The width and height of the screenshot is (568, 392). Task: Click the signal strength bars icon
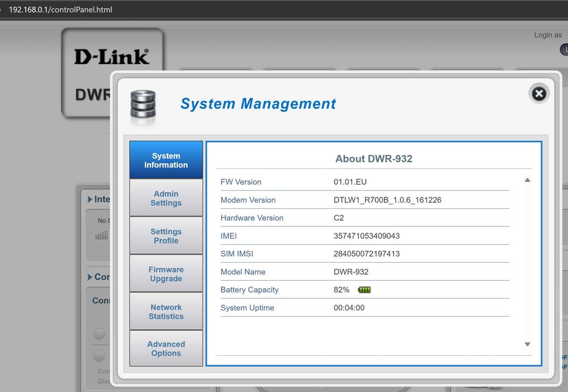(102, 235)
